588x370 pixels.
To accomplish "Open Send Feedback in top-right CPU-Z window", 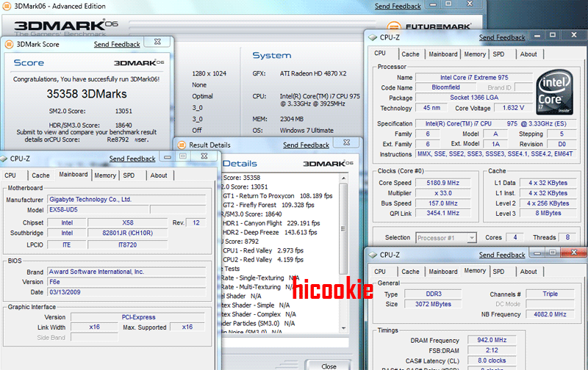I will pyautogui.click(x=502, y=37).
